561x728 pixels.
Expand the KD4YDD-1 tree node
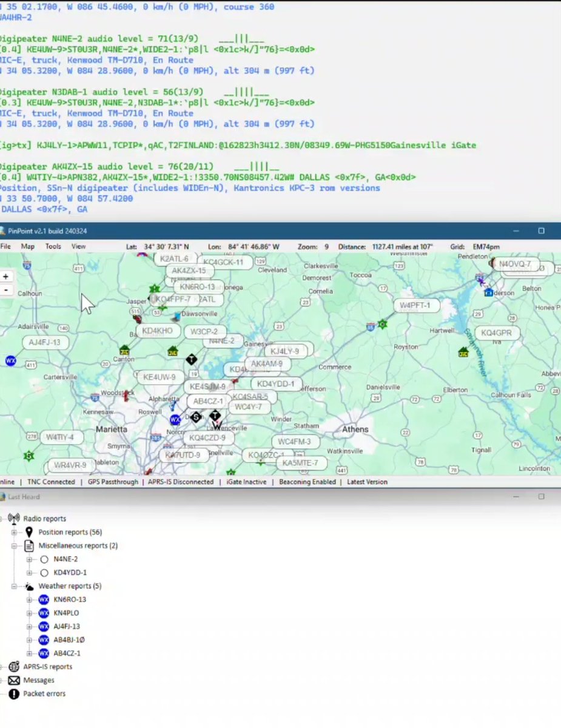29,573
